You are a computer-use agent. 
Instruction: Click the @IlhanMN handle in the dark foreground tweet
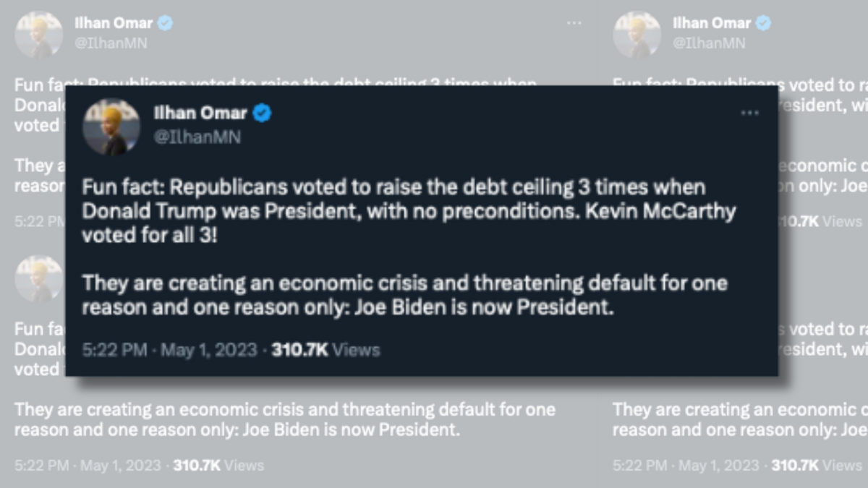(197, 137)
